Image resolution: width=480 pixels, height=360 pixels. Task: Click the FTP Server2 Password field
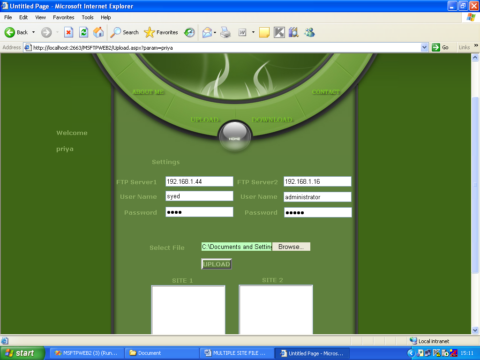coord(318,212)
